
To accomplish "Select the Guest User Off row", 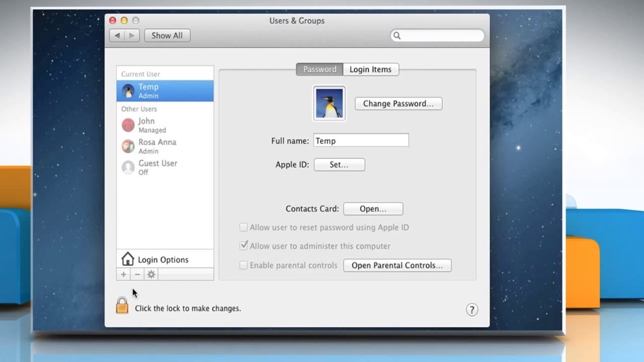I will (165, 167).
